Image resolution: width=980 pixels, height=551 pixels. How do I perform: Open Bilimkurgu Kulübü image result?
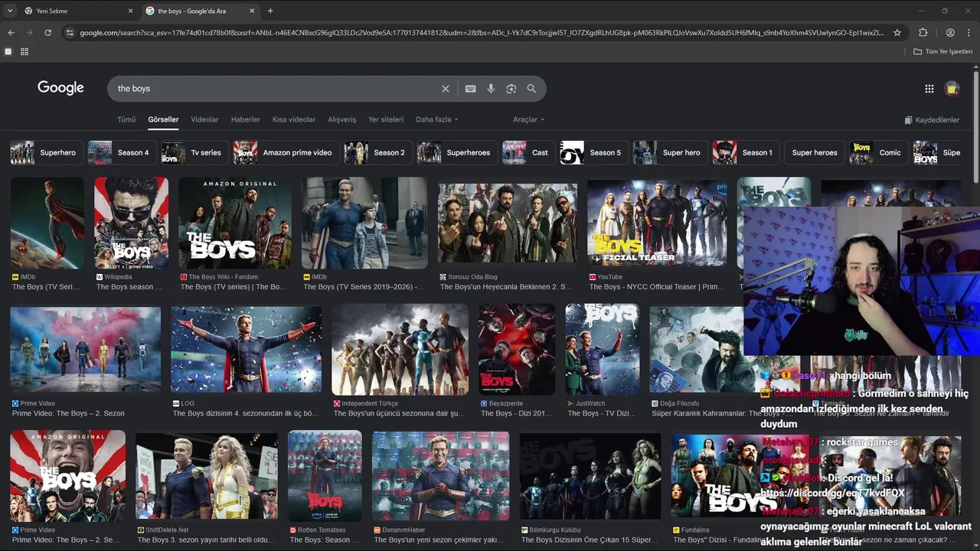590,476
